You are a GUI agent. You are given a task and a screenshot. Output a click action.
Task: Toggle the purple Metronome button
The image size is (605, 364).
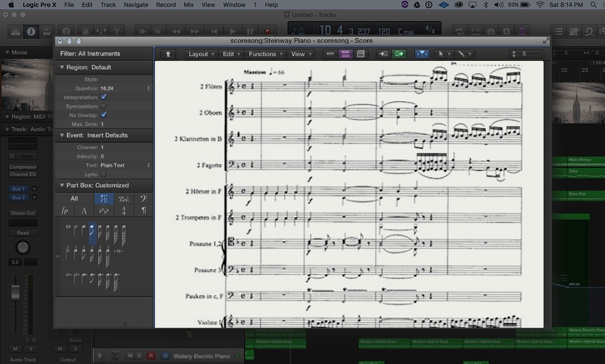(522, 31)
